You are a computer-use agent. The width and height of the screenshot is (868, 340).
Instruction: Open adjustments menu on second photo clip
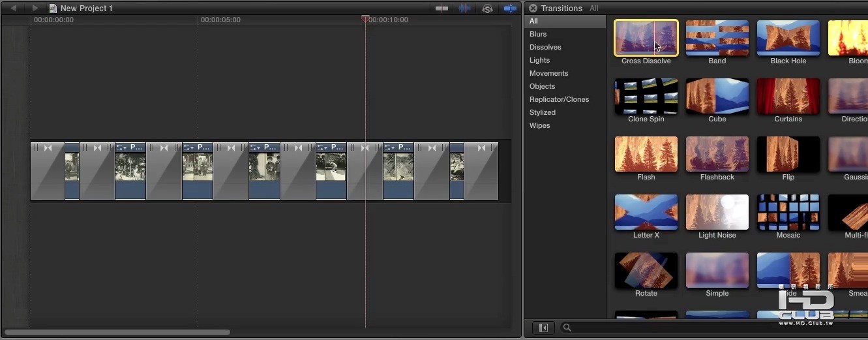122,147
